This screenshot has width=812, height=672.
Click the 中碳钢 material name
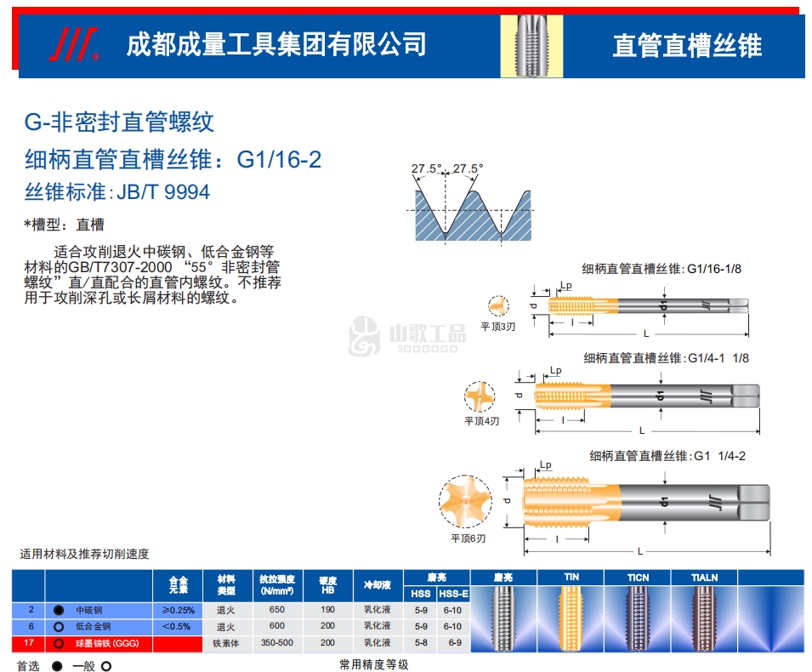[x=88, y=611]
